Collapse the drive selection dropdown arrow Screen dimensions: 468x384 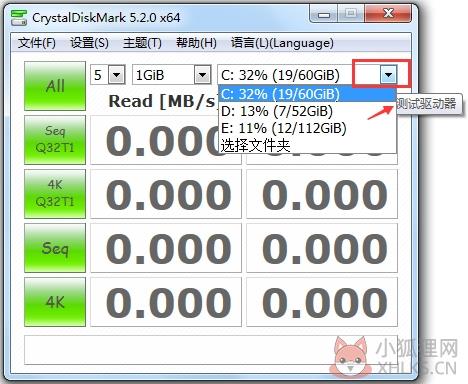click(388, 75)
